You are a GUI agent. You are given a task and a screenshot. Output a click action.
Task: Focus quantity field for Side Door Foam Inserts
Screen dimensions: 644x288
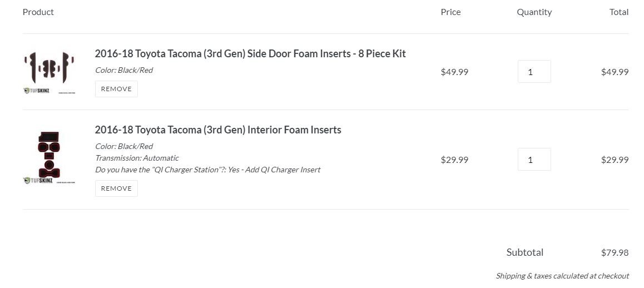[534, 72]
